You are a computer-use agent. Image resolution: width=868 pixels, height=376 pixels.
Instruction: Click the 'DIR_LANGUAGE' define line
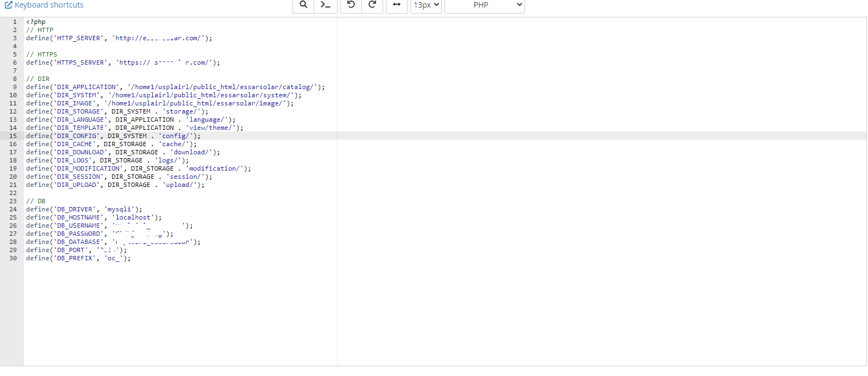point(130,120)
